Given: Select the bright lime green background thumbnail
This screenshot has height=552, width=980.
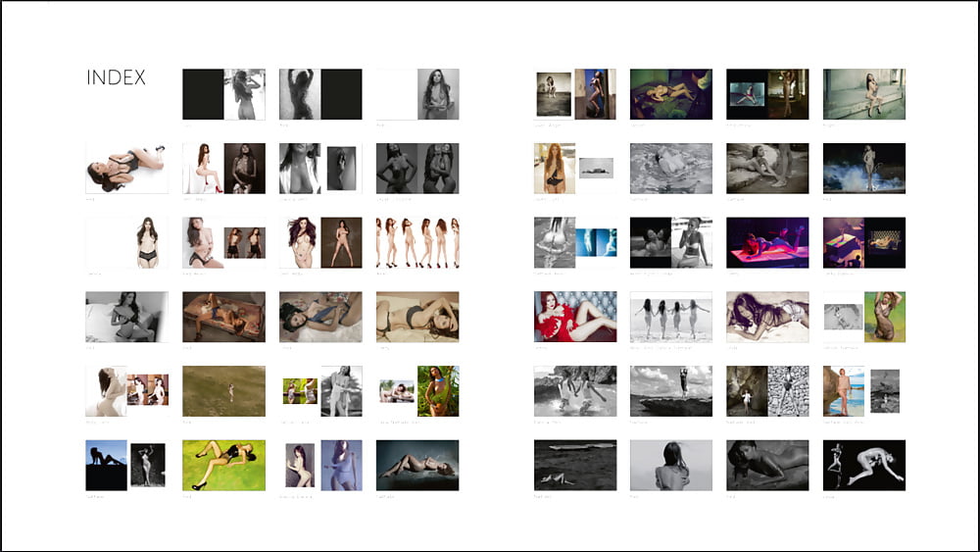Looking at the screenshot, I should [223, 465].
